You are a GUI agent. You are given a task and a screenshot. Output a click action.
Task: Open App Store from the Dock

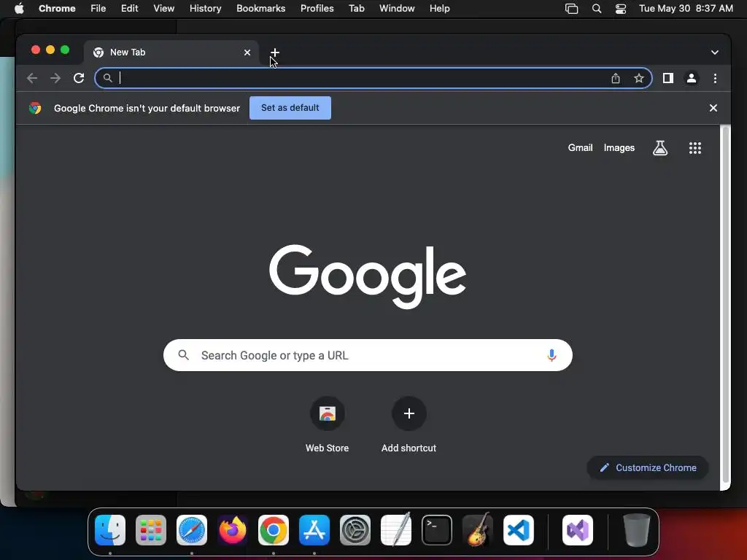coord(314,530)
